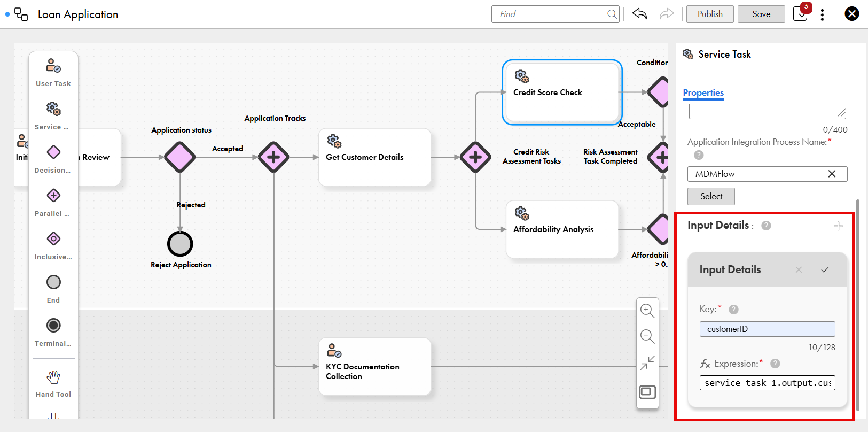868x432 pixels.
Task: Select the Service task palette icon
Action: pos(53,109)
